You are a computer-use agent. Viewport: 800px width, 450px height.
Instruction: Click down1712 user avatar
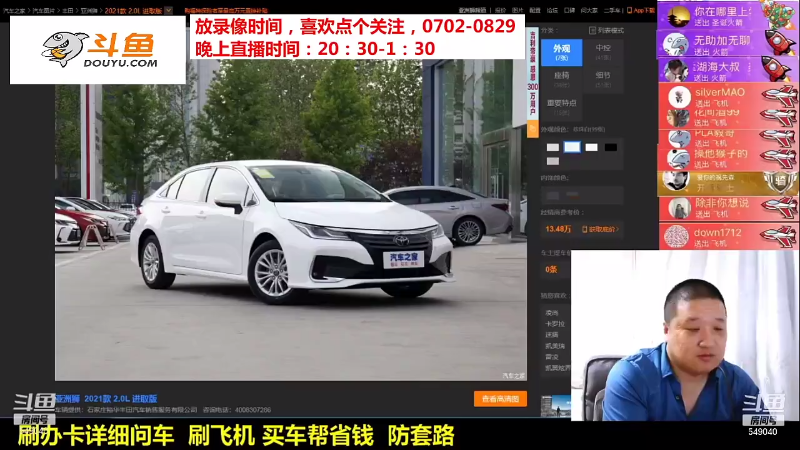(677, 237)
